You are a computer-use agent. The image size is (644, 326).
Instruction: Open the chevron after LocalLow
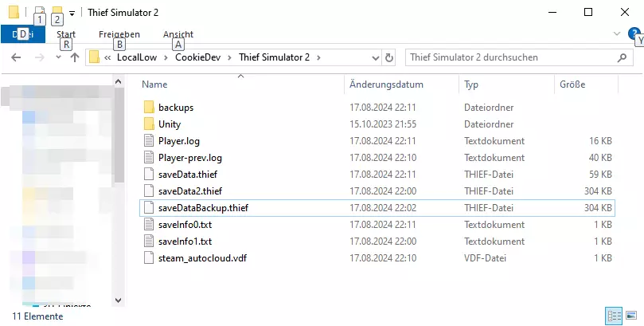click(166, 57)
